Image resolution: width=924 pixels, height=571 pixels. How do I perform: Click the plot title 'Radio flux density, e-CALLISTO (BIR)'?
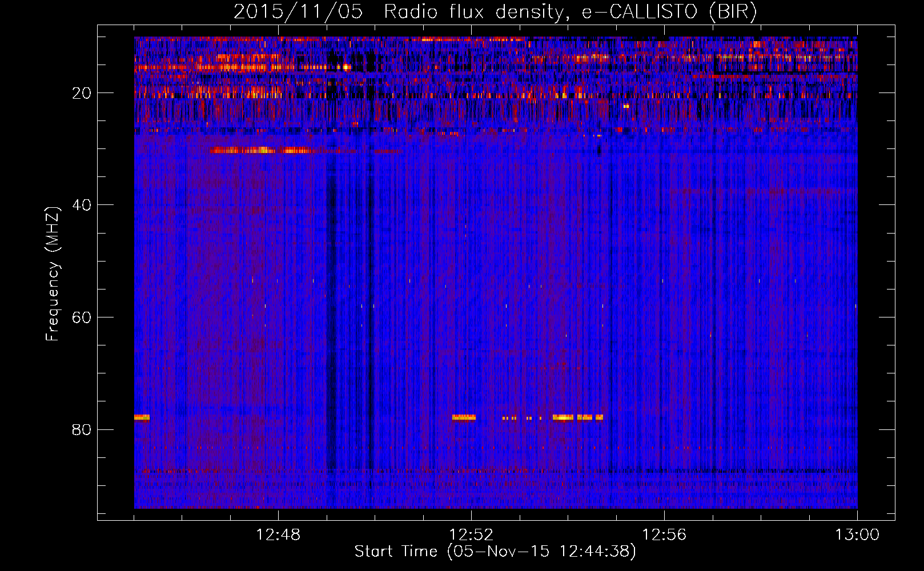(x=570, y=12)
